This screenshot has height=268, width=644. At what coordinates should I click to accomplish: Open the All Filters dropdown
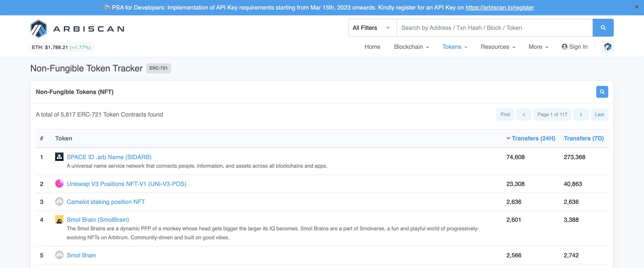click(x=372, y=28)
